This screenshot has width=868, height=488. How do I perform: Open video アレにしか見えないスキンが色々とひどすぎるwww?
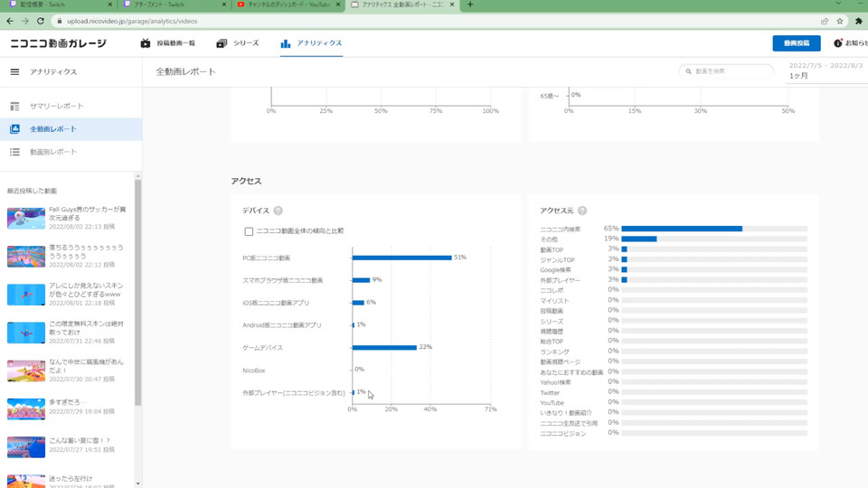click(x=86, y=290)
